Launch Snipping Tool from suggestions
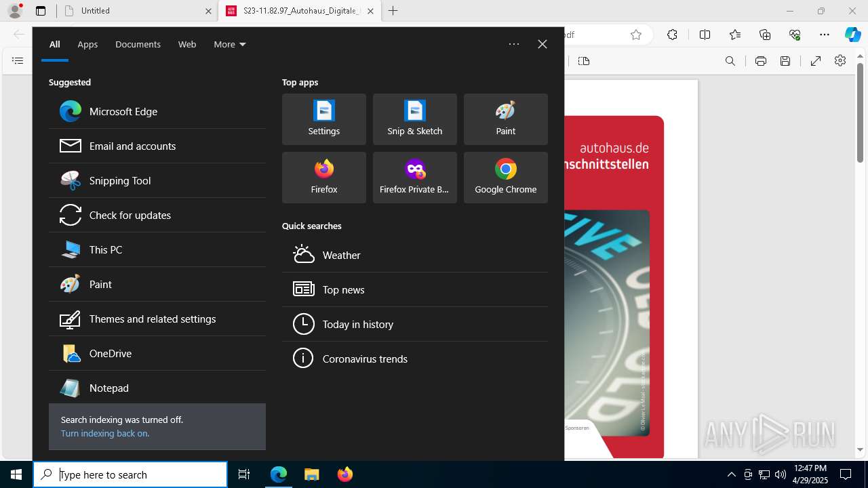Viewport: 868px width, 488px height. point(157,180)
